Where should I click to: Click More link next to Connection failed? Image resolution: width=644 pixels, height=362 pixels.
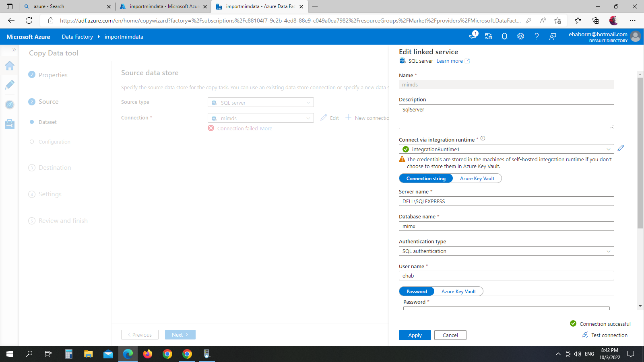266,129
